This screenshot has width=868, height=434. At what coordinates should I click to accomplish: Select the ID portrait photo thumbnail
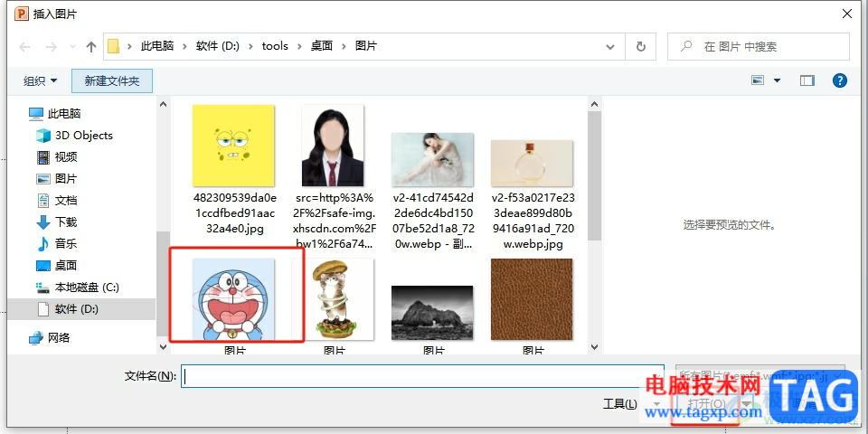[x=333, y=145]
